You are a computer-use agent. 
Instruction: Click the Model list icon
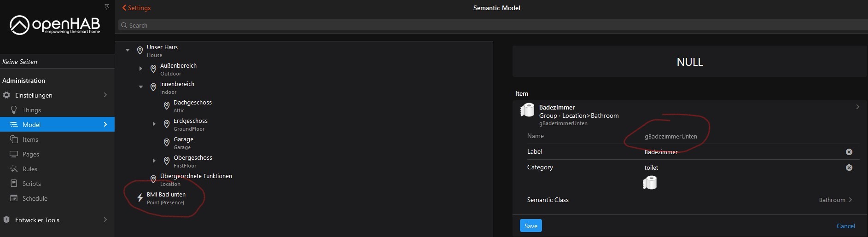14,125
